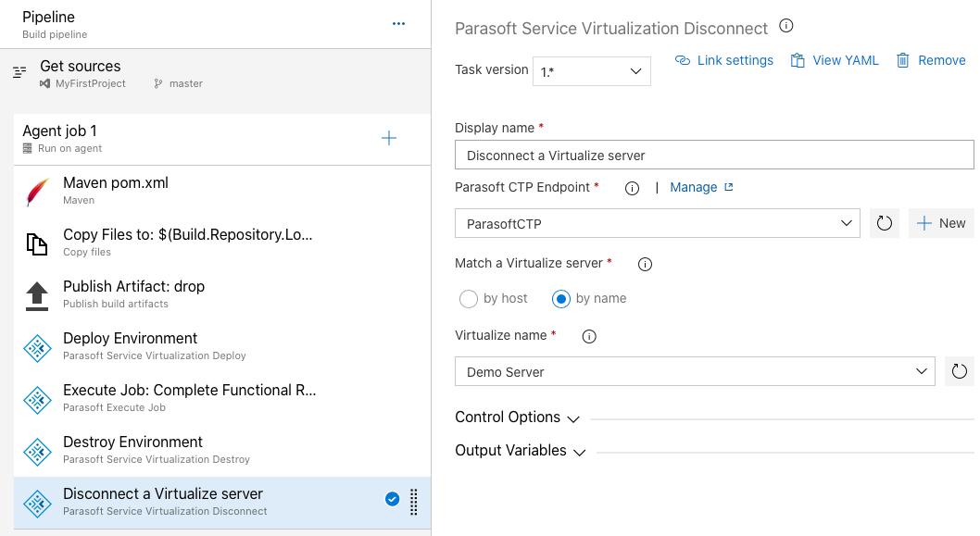Open the Demo Server Virtualize name dropdown
980x536 pixels.
pos(695,371)
